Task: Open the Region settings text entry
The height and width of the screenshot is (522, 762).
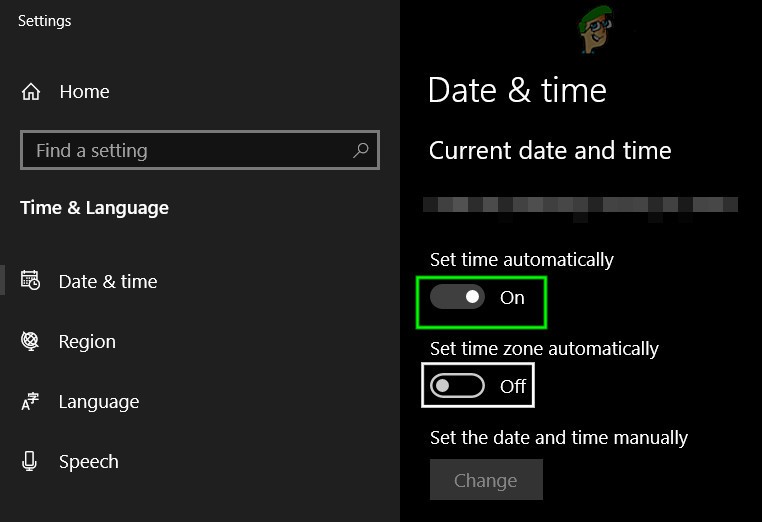Action: 87,342
